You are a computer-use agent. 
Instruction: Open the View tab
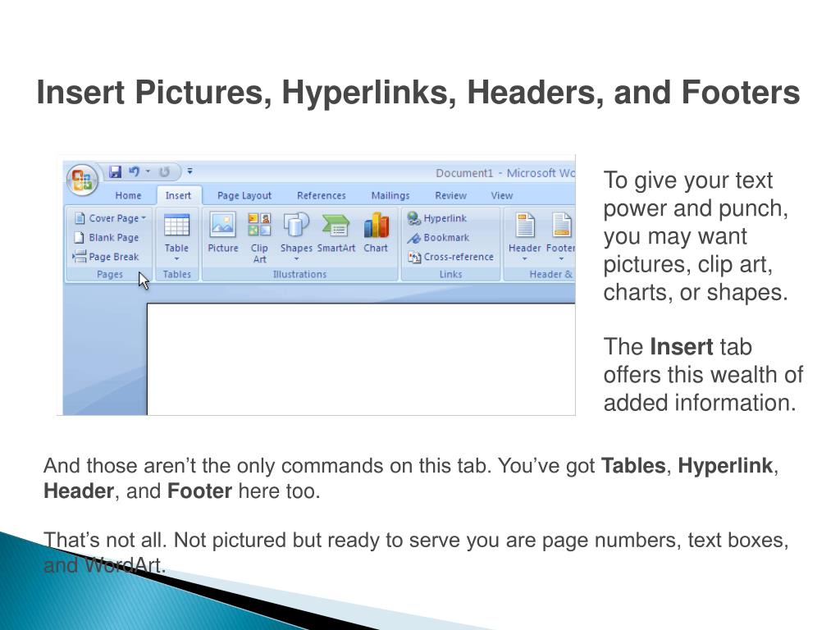[x=502, y=195]
